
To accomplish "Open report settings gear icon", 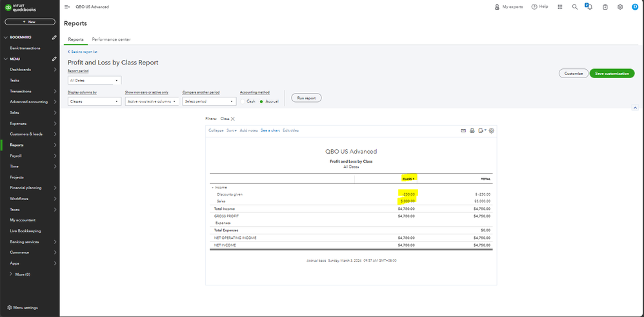I will [x=492, y=130].
